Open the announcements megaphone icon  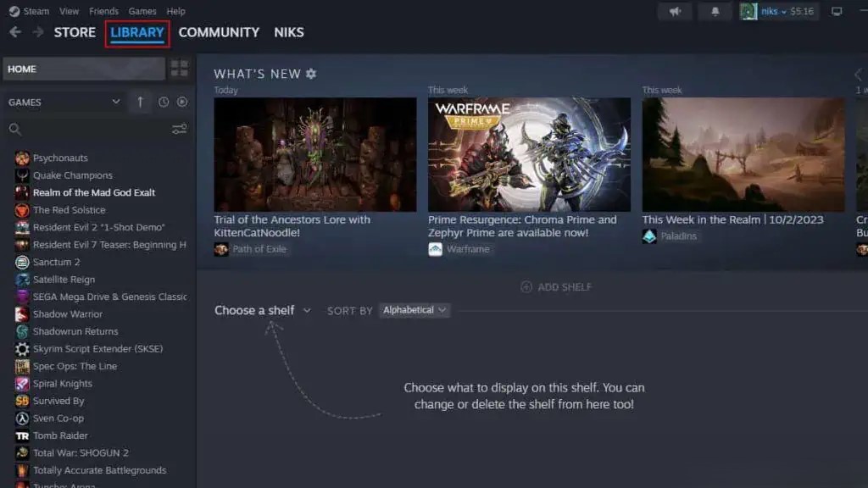point(675,11)
